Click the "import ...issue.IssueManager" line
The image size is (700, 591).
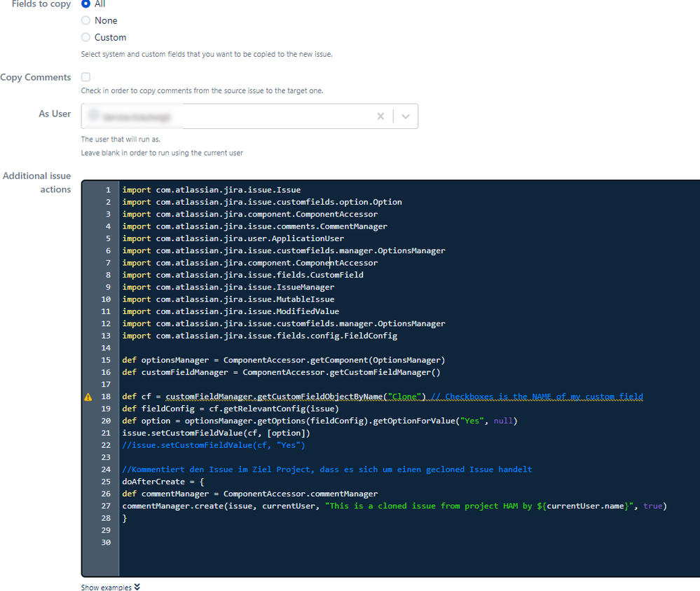pyautogui.click(x=228, y=287)
